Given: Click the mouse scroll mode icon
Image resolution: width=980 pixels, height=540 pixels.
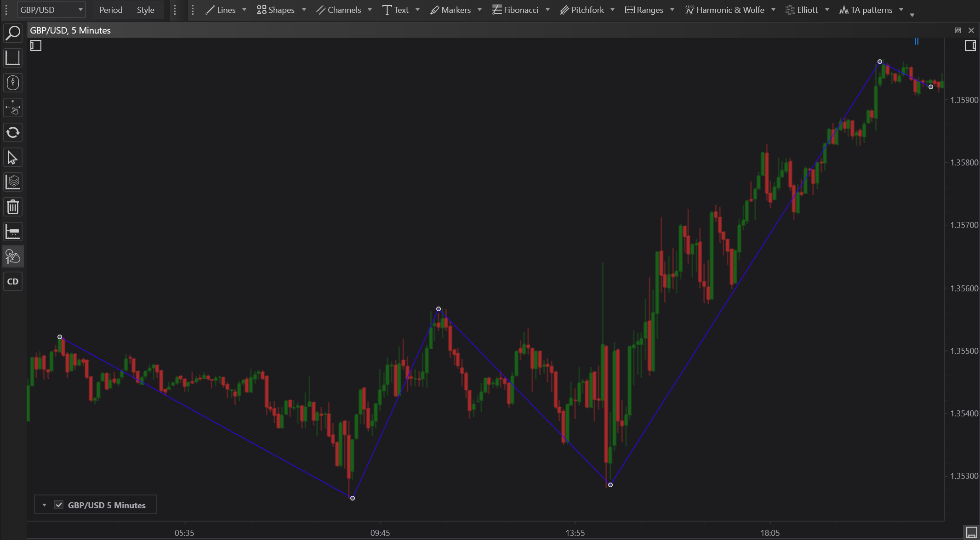Looking at the screenshot, I should (x=13, y=83).
